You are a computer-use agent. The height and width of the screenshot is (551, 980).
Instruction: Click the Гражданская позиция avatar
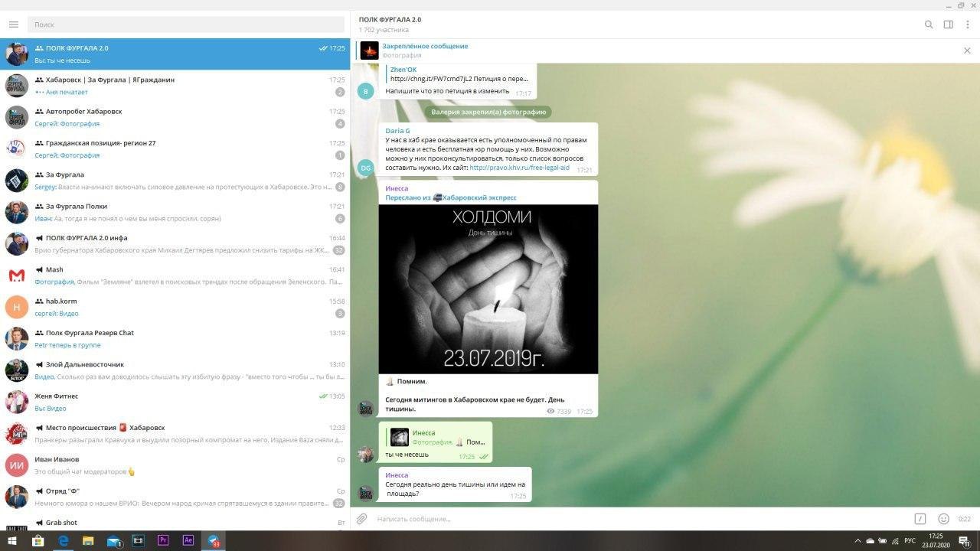click(x=17, y=149)
